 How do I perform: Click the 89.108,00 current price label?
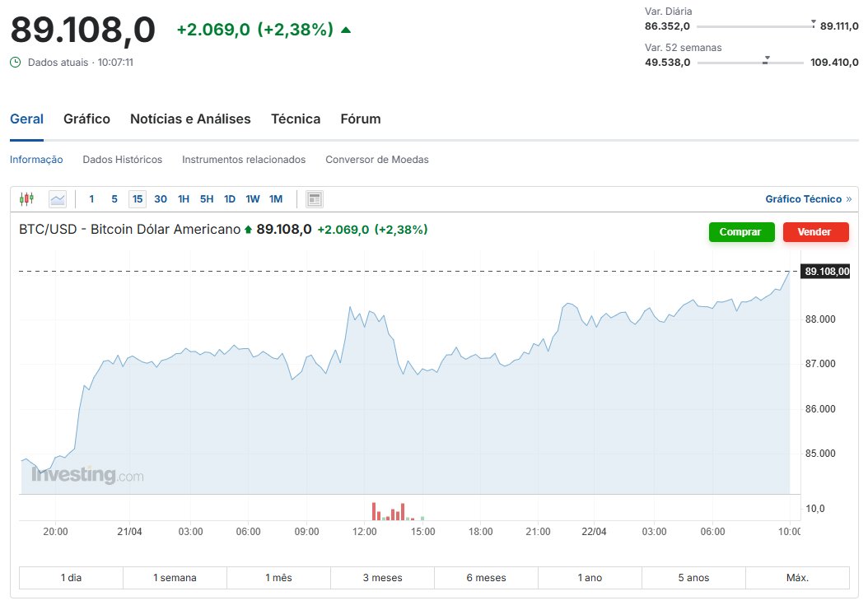[x=827, y=271]
